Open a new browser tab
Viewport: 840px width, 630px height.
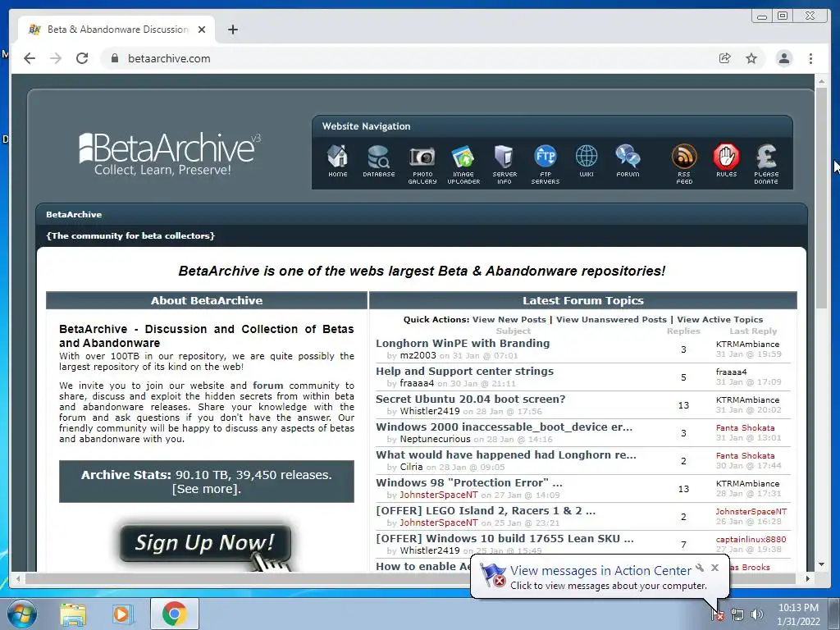coord(232,30)
